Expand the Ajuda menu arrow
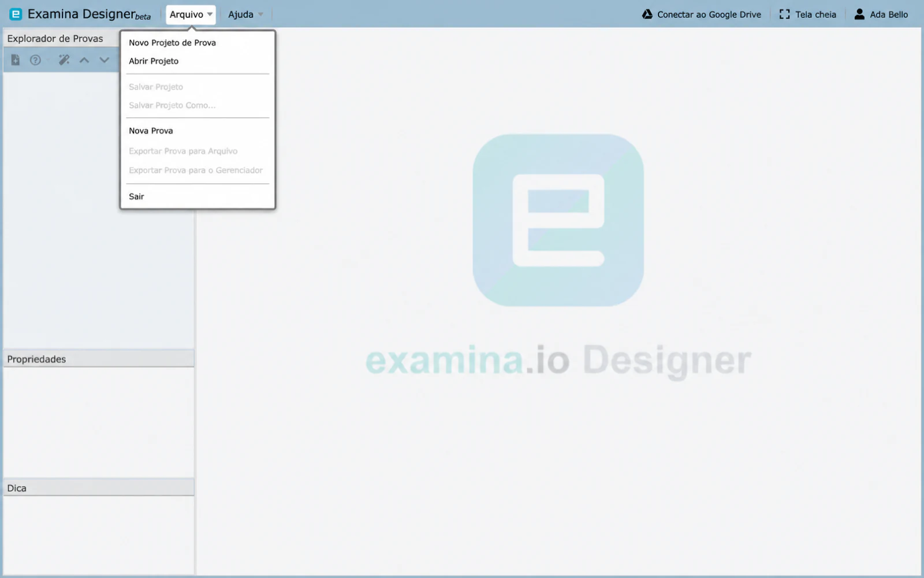This screenshot has height=578, width=924. [260, 14]
